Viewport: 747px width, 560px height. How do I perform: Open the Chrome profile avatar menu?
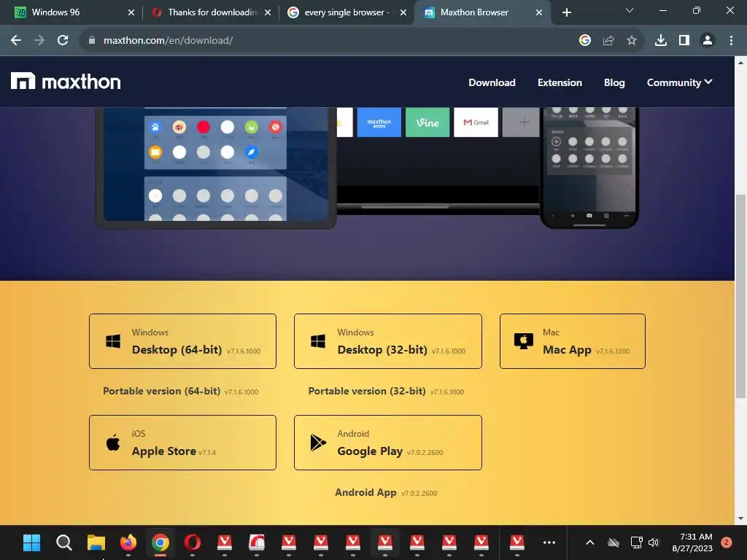point(708,41)
